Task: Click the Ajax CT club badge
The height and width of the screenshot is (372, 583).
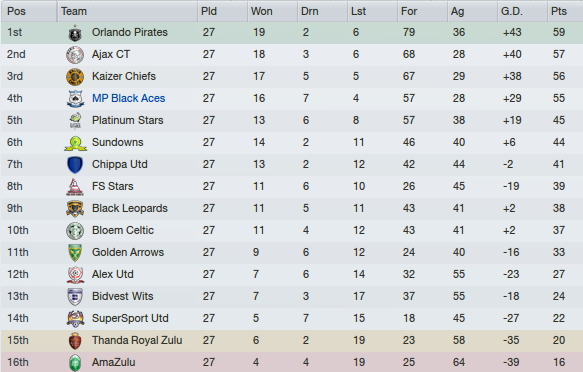Action: [x=75, y=55]
